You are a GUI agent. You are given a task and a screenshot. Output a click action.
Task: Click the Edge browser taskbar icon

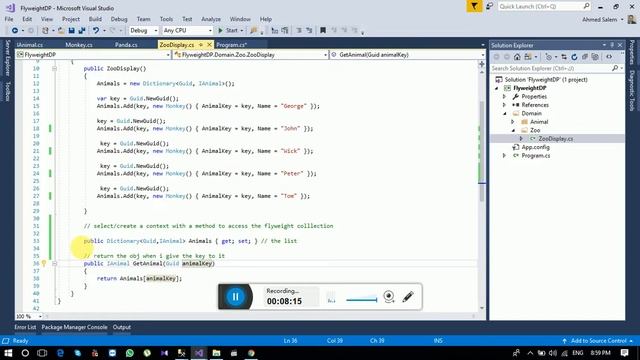tap(60, 353)
